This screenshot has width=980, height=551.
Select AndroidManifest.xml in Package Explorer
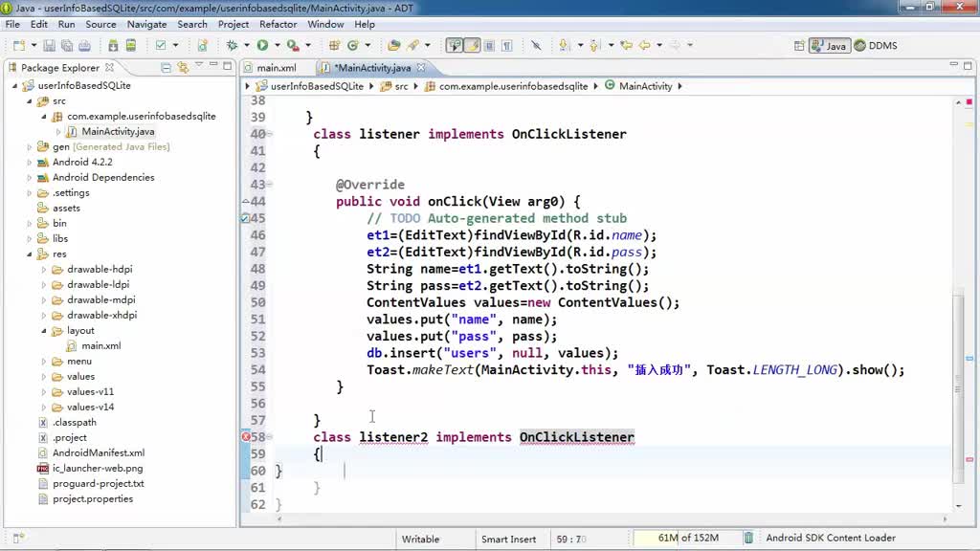coord(92,452)
